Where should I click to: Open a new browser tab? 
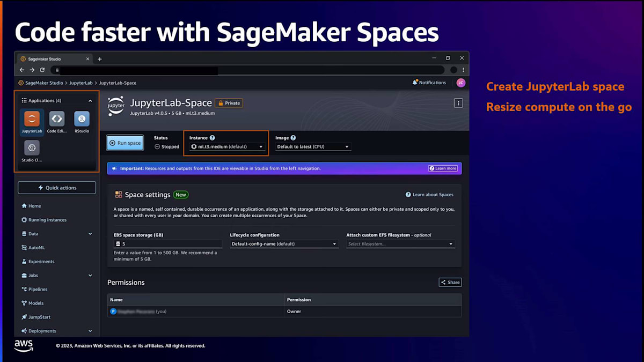[x=100, y=59]
